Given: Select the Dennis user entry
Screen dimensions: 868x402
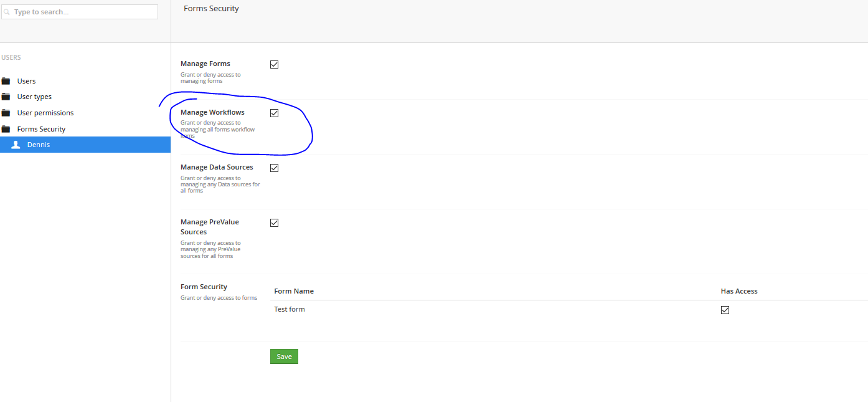Looking at the screenshot, I should pyautogui.click(x=39, y=145).
